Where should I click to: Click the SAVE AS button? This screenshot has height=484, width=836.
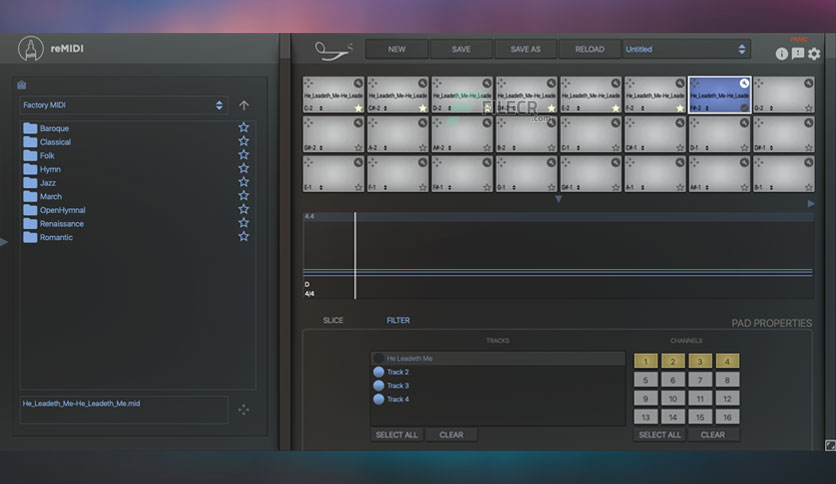526,49
